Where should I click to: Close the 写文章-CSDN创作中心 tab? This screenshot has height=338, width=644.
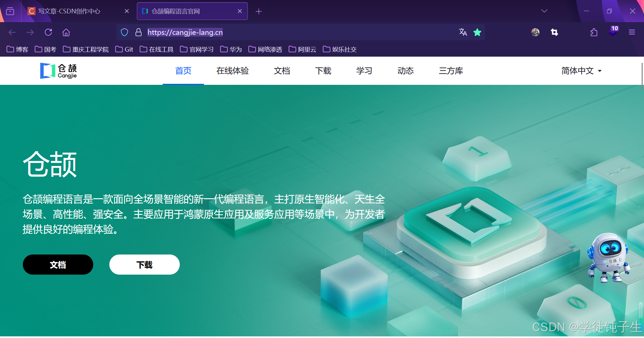(x=127, y=11)
